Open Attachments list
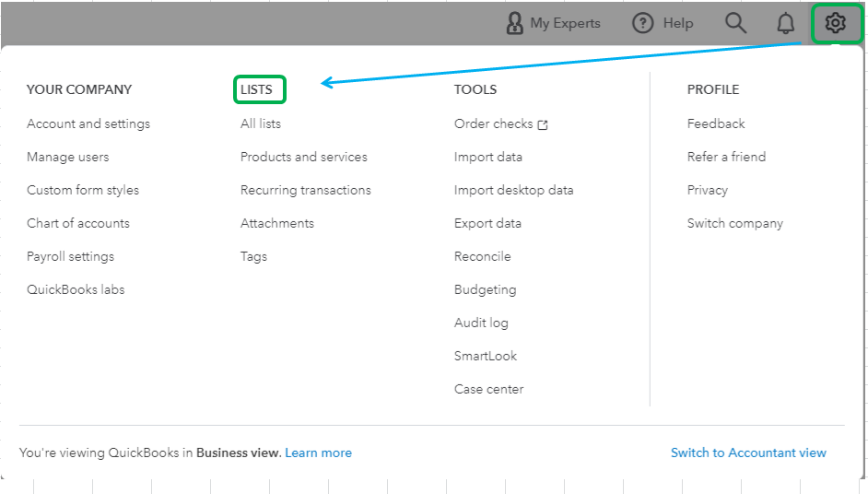This screenshot has width=868, height=494. [x=276, y=223]
